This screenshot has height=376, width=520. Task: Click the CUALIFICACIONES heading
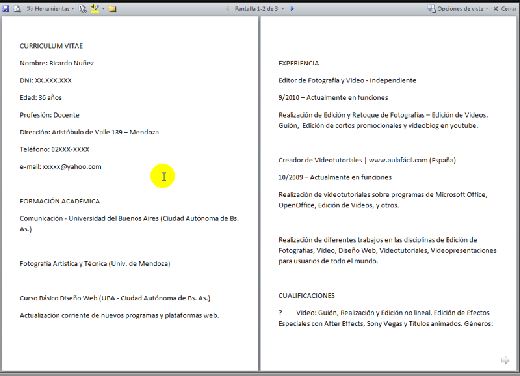(x=306, y=295)
